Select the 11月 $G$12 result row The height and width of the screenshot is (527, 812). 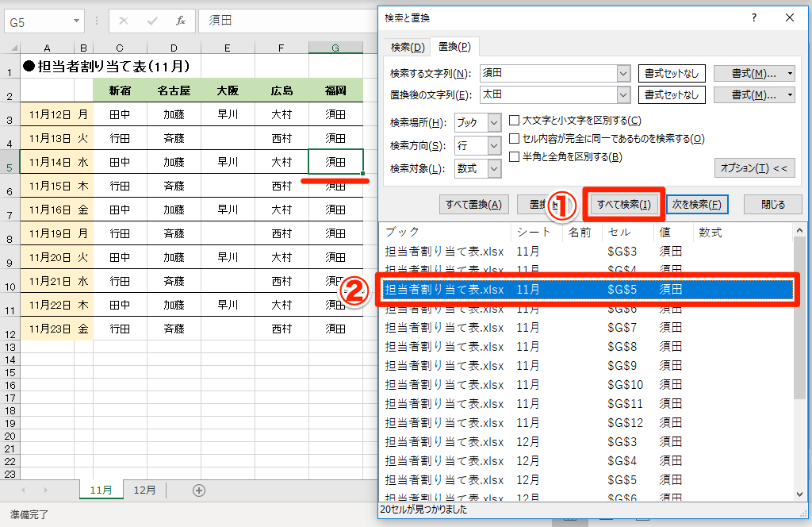[x=587, y=423]
